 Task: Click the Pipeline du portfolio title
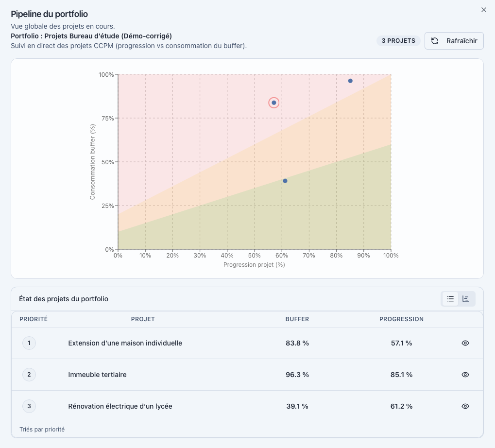[49, 14]
